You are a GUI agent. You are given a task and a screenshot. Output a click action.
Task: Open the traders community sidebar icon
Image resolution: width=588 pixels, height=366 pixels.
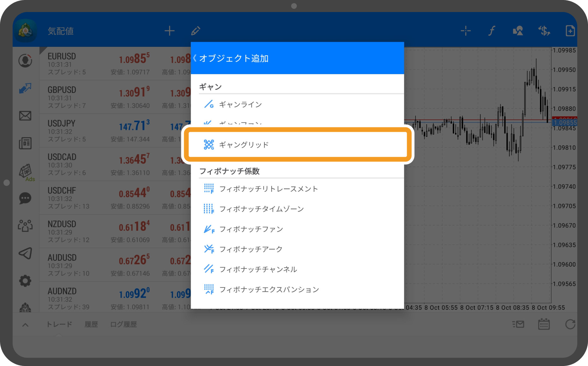pos(25,226)
